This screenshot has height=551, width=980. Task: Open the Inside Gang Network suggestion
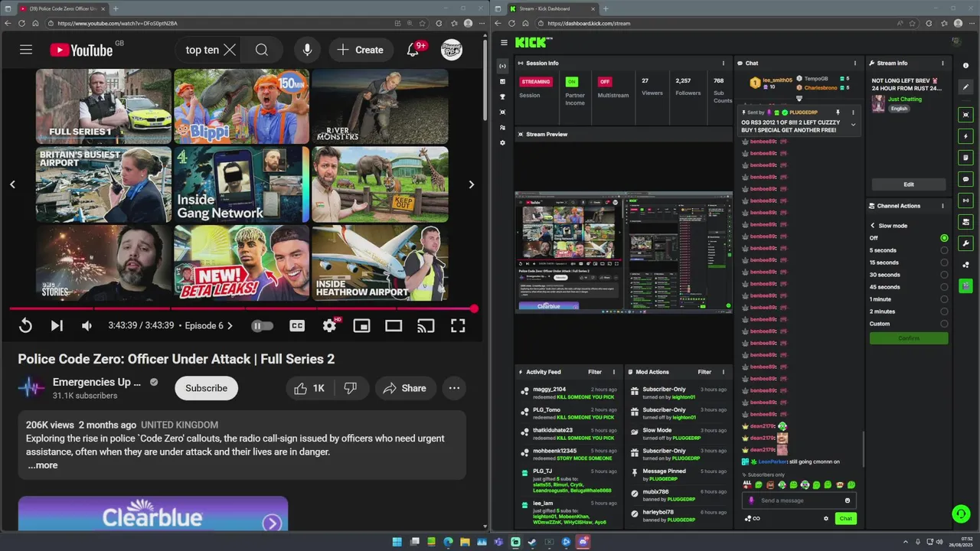click(241, 184)
